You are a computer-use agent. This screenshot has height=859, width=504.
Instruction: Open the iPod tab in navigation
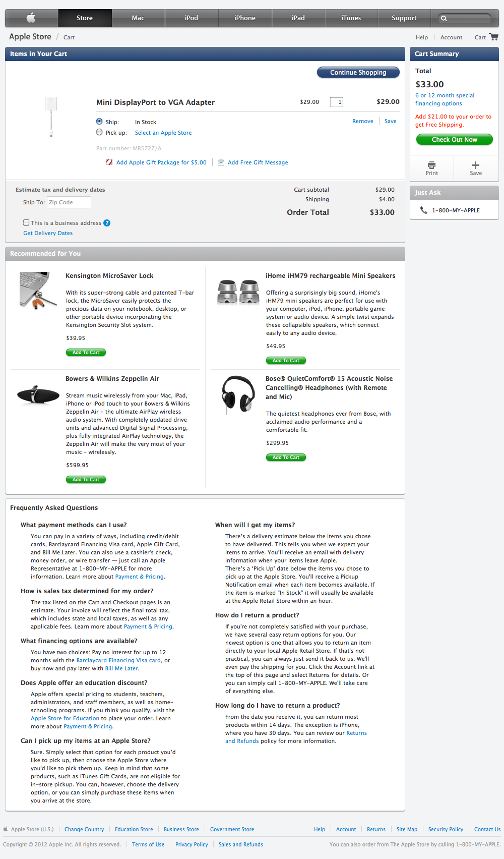point(192,18)
